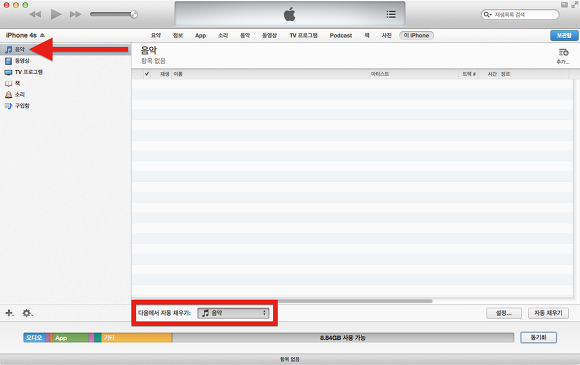Play the current track
Image resolution: width=580 pixels, height=365 pixels.
pos(56,14)
